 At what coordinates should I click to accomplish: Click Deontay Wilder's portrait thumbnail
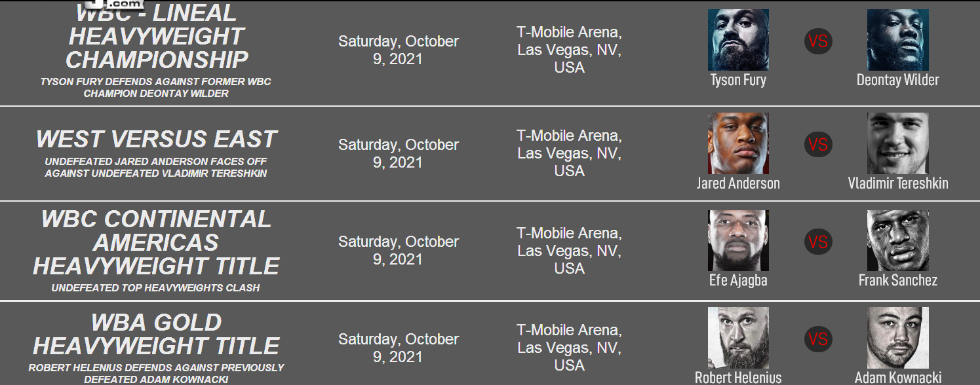[897, 40]
